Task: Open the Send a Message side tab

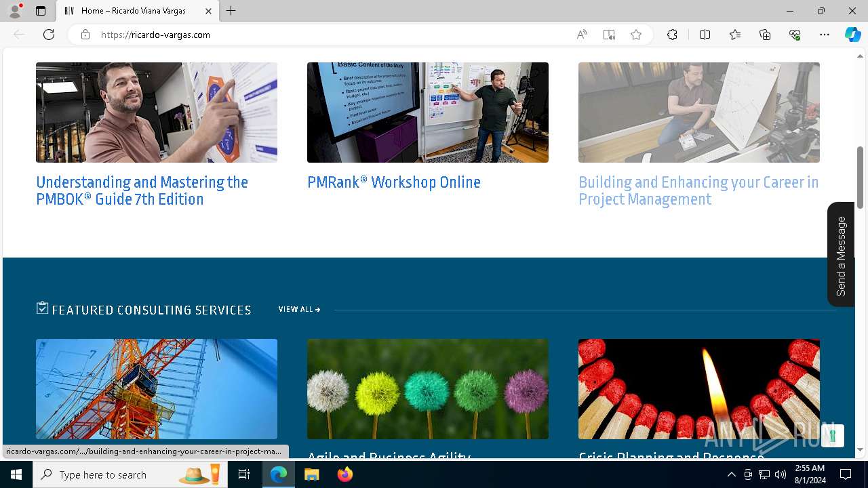Action: click(x=841, y=255)
